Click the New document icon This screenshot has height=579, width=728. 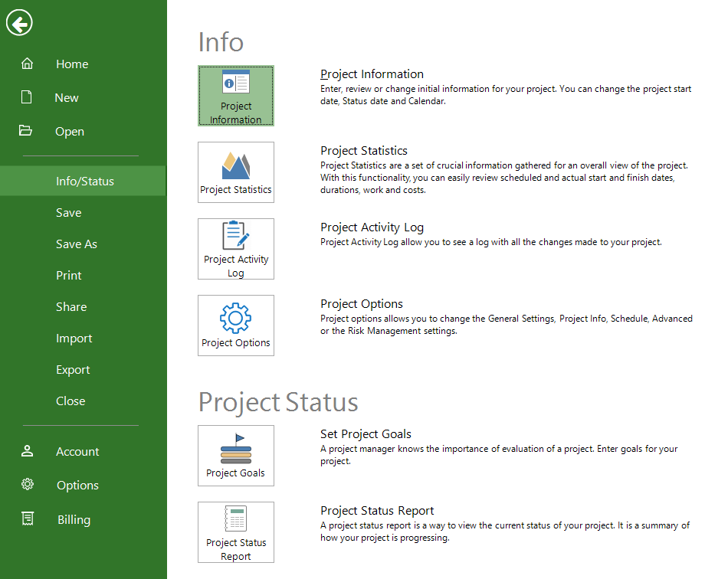27,98
